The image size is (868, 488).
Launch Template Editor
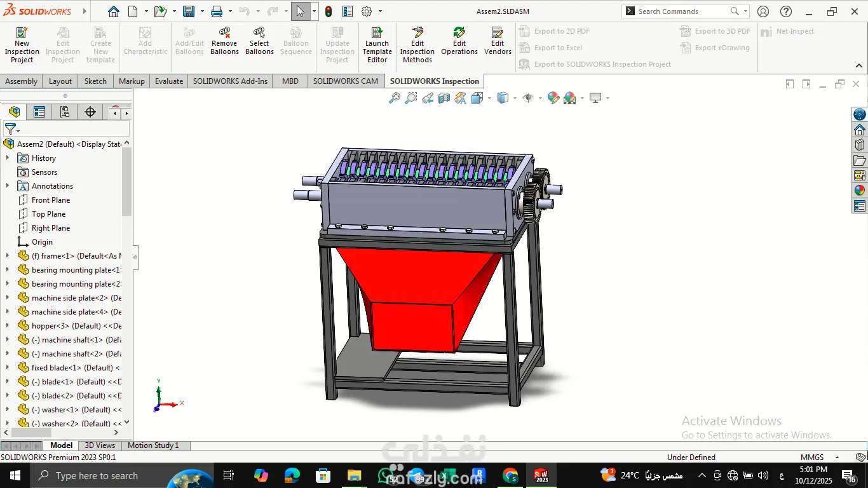[377, 44]
